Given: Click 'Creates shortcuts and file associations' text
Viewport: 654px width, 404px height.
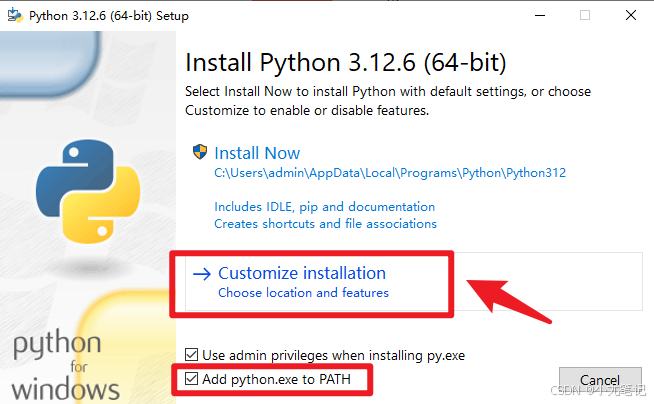Looking at the screenshot, I should tap(325, 224).
